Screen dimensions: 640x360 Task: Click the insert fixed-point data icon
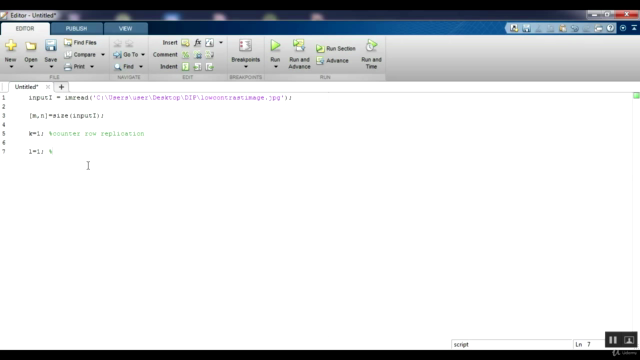click(x=209, y=42)
